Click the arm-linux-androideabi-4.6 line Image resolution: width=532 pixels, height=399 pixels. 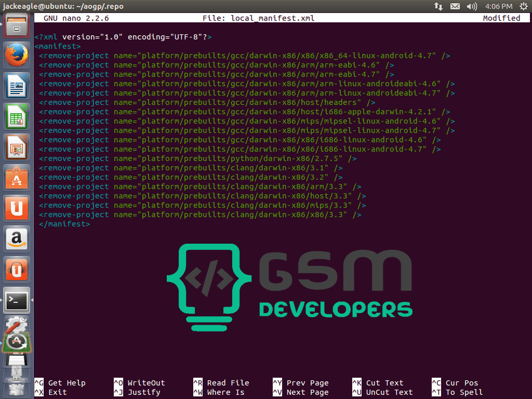pos(247,84)
